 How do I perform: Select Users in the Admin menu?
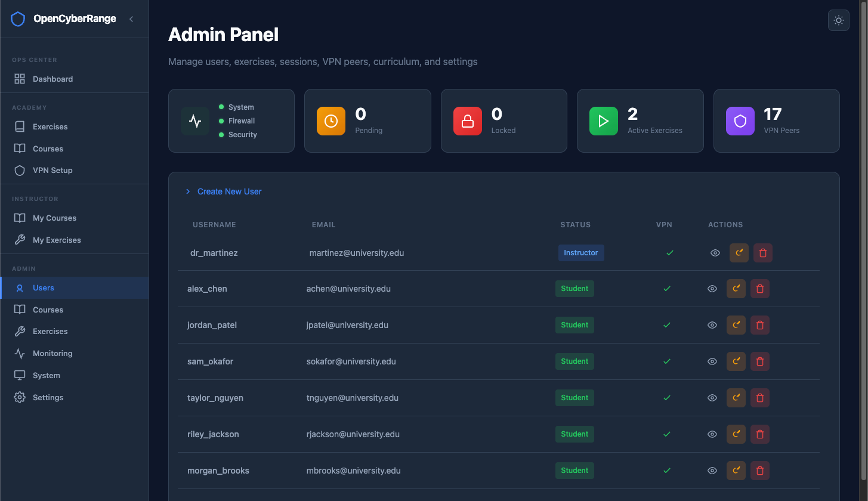pyautogui.click(x=43, y=287)
